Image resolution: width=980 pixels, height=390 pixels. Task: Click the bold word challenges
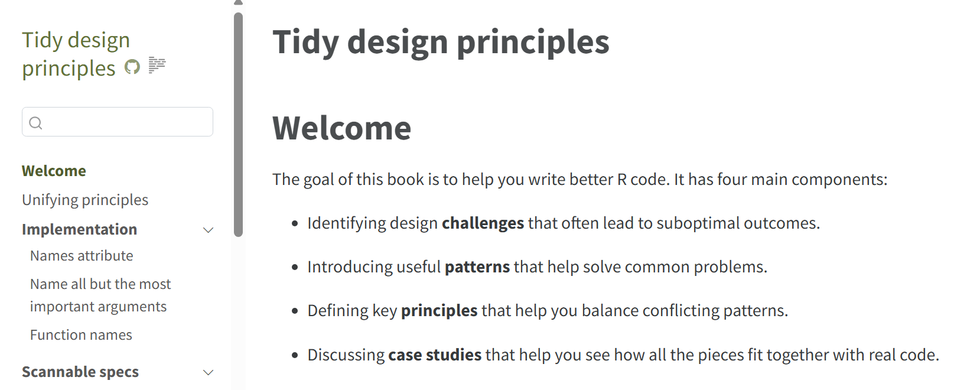click(x=483, y=223)
